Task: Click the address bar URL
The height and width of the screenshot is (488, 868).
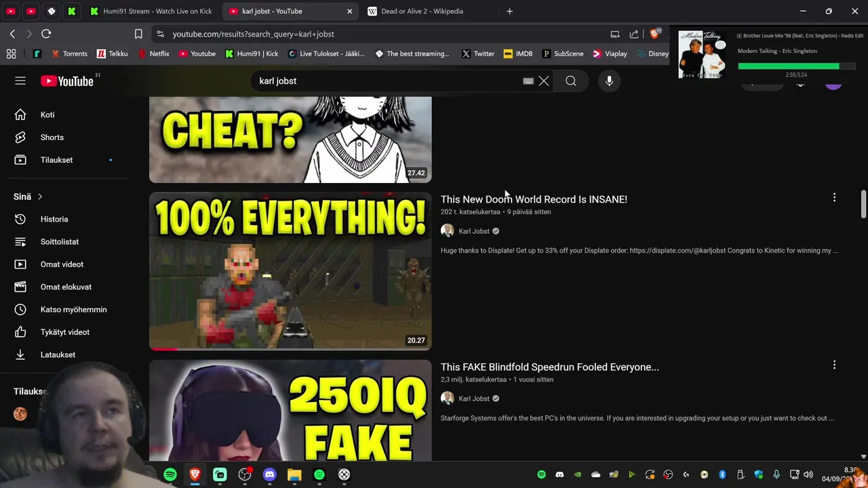Action: [x=253, y=34]
